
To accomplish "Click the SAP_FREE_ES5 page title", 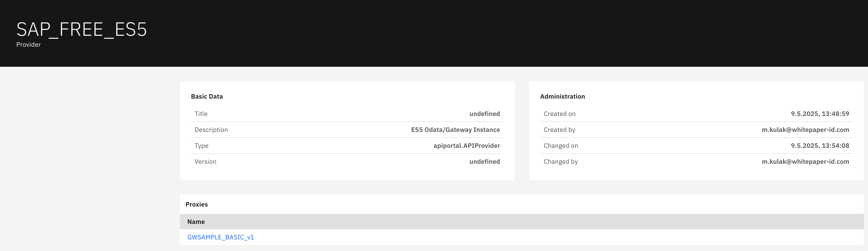I will tap(82, 29).
